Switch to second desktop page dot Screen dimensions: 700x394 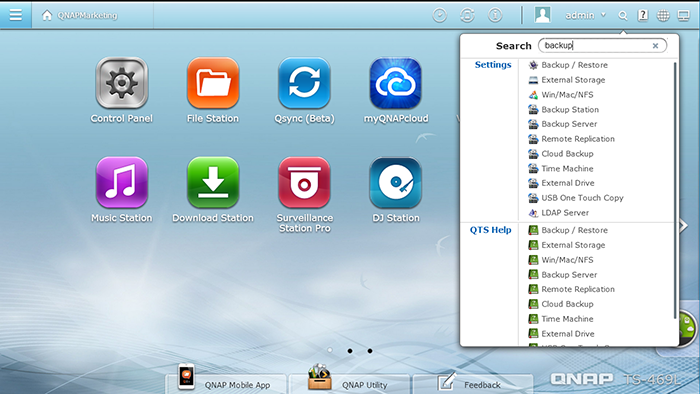(350, 351)
